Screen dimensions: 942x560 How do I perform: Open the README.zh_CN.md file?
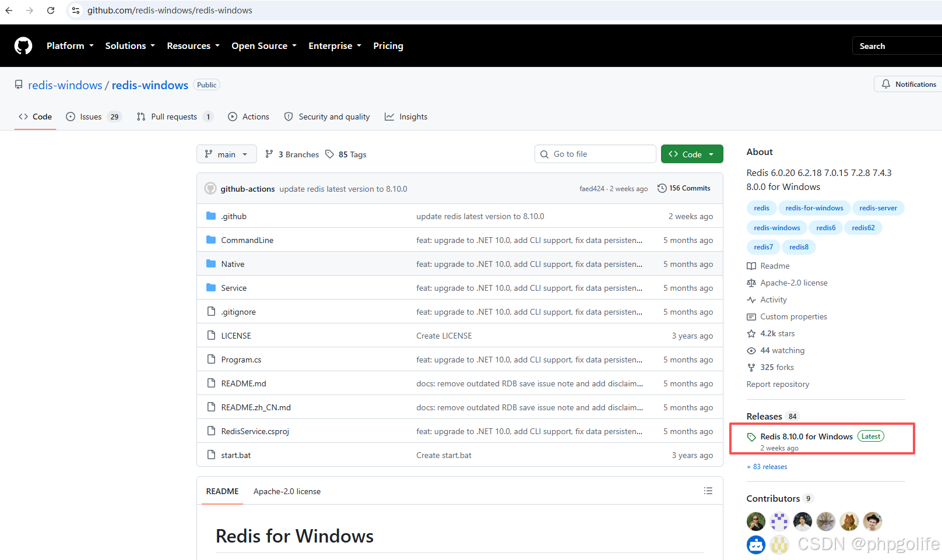[256, 408]
